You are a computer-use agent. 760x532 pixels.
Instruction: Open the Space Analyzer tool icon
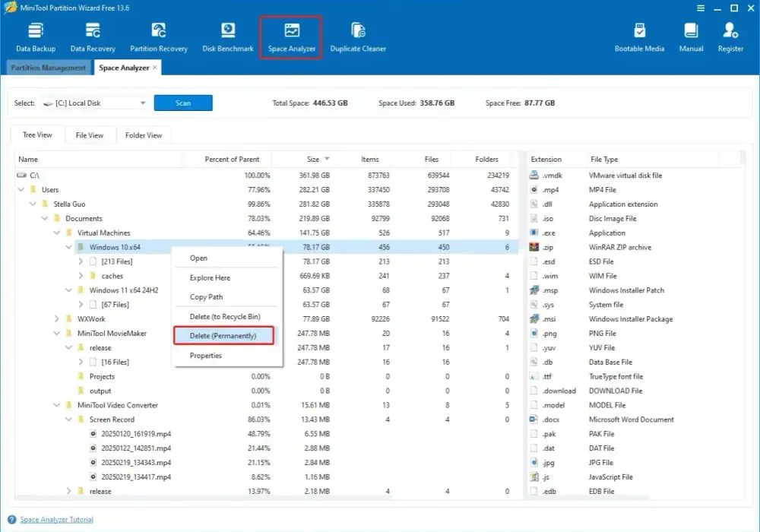click(291, 30)
